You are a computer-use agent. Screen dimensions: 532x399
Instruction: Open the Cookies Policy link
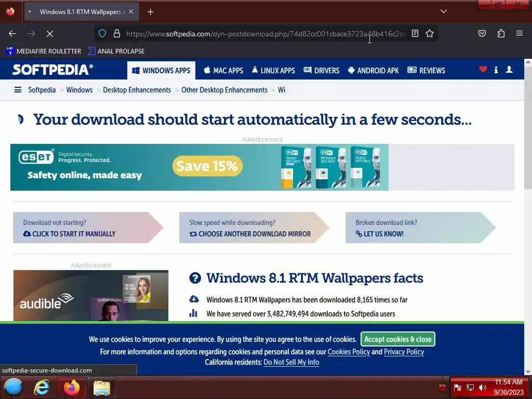click(349, 352)
